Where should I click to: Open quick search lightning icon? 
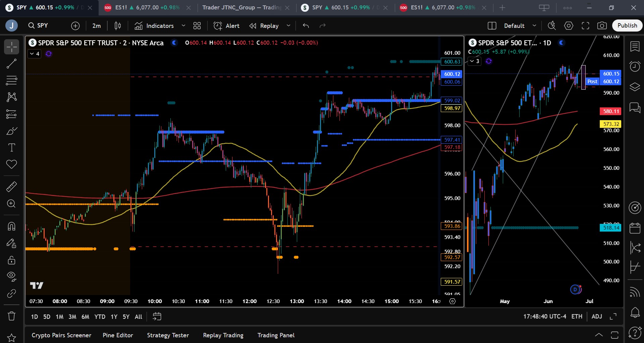click(x=552, y=26)
